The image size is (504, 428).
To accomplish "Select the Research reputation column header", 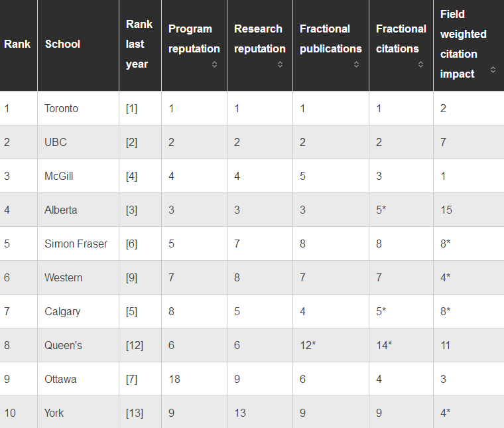I will 260,45.
